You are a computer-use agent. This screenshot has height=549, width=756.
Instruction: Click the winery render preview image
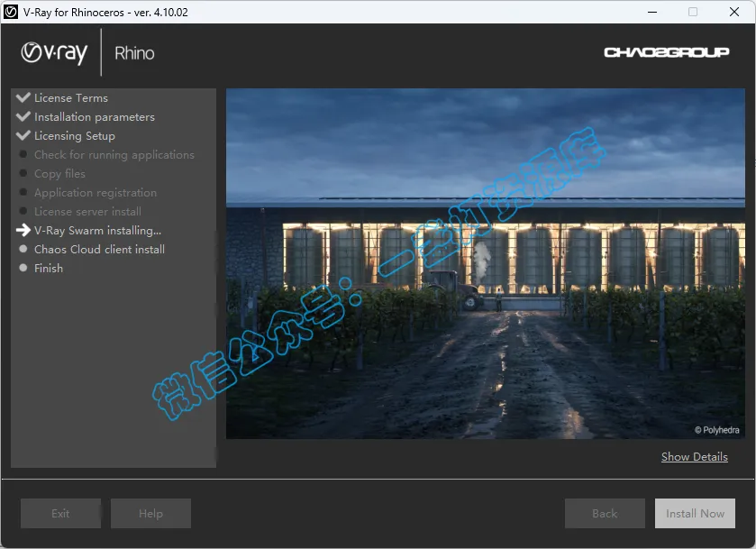pyautogui.click(x=486, y=263)
